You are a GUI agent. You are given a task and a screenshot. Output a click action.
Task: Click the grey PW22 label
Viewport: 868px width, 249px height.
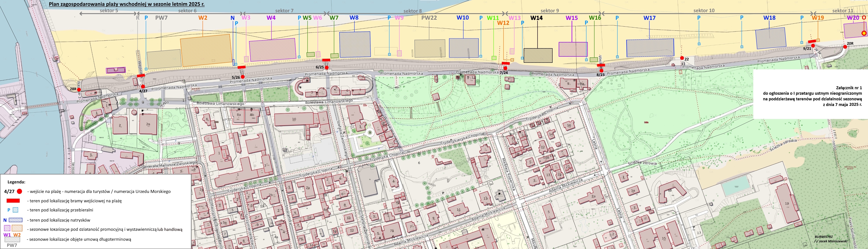(x=429, y=17)
